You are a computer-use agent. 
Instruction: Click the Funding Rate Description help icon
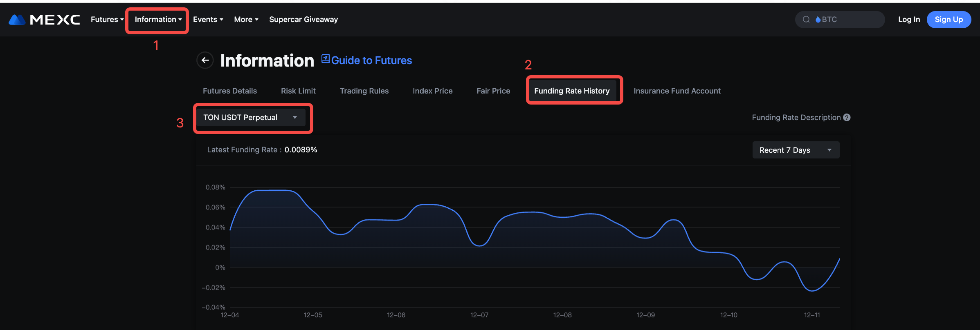(x=847, y=118)
